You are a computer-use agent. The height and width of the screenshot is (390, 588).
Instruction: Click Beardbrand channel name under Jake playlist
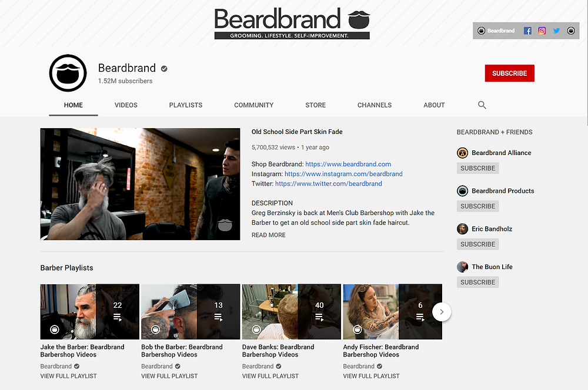click(56, 366)
